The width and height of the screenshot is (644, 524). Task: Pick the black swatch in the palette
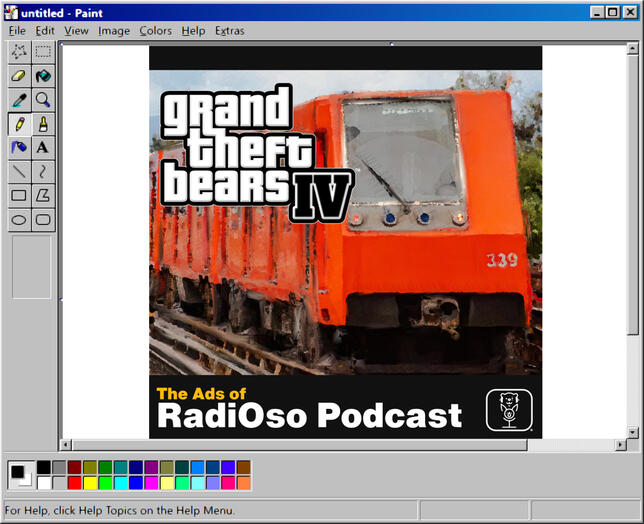point(44,467)
